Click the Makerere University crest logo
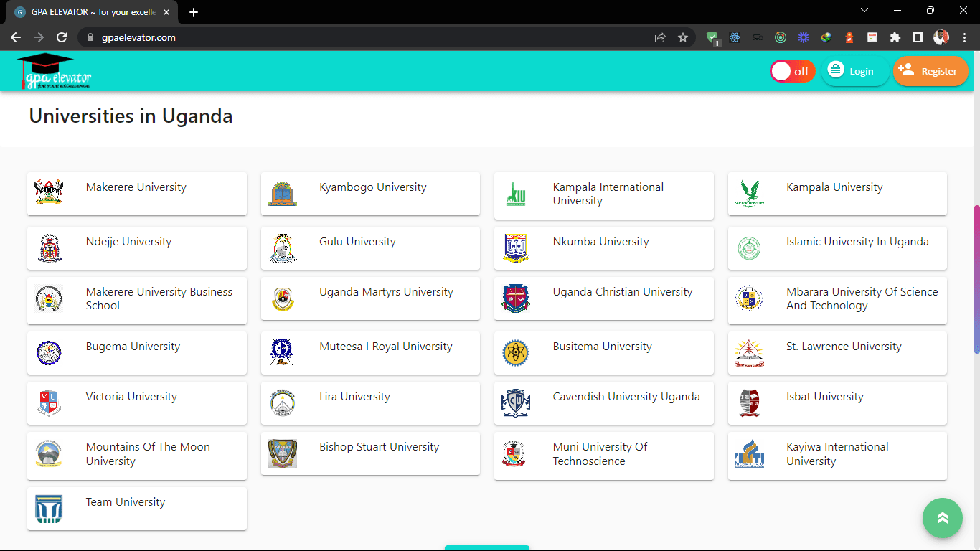This screenshot has height=551, width=980. tap(49, 192)
